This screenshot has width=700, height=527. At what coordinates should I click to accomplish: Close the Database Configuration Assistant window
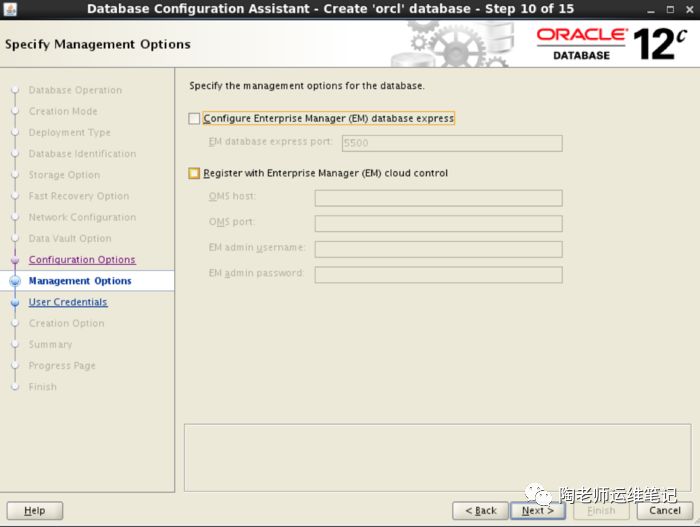pos(690,9)
